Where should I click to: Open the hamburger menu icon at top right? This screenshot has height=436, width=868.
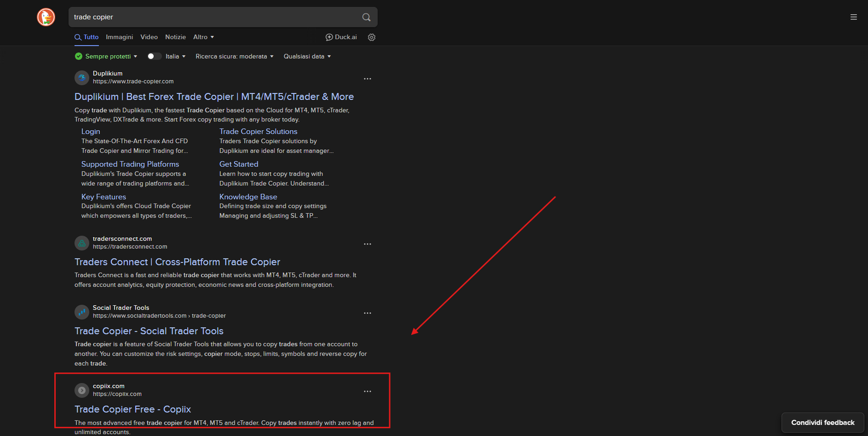[x=853, y=17]
